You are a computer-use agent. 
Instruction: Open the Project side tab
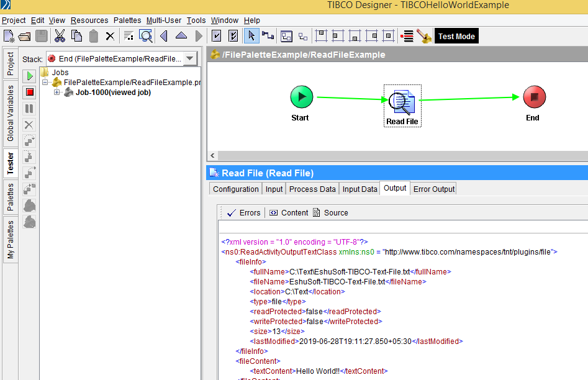[10, 63]
